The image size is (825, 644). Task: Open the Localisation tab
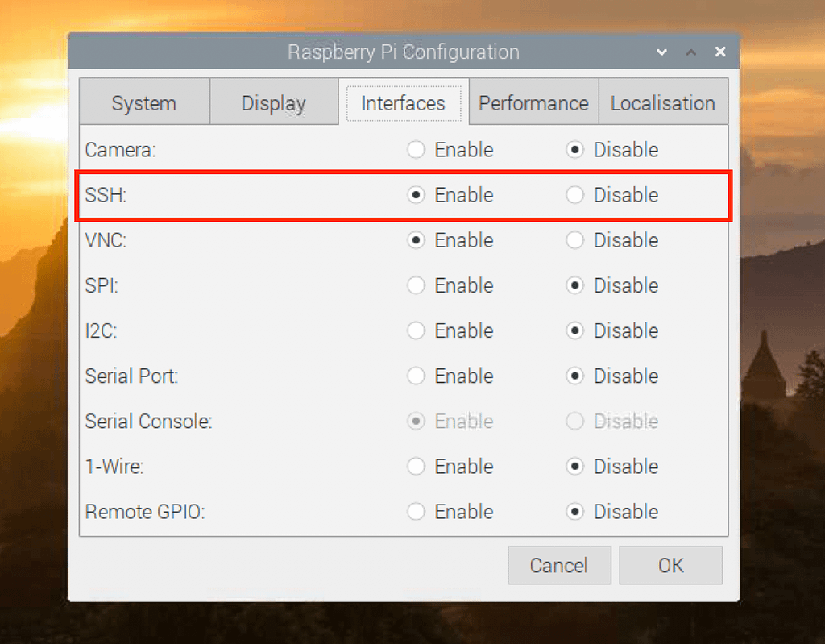663,103
